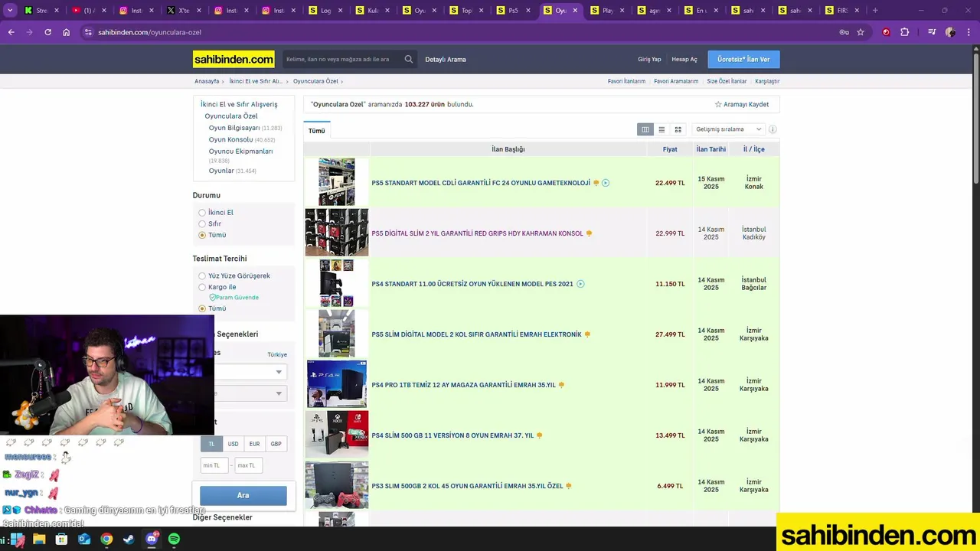Sort listings by İl / İlçe column header

pos(754,149)
